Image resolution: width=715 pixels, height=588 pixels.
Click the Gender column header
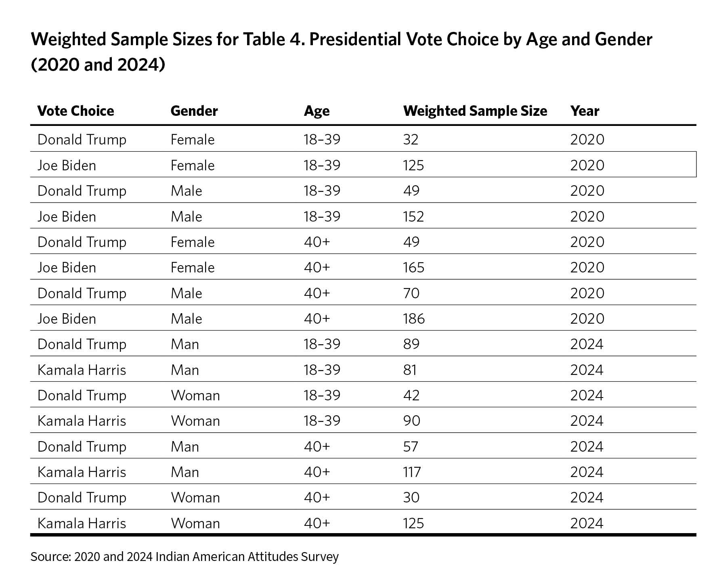click(x=194, y=111)
